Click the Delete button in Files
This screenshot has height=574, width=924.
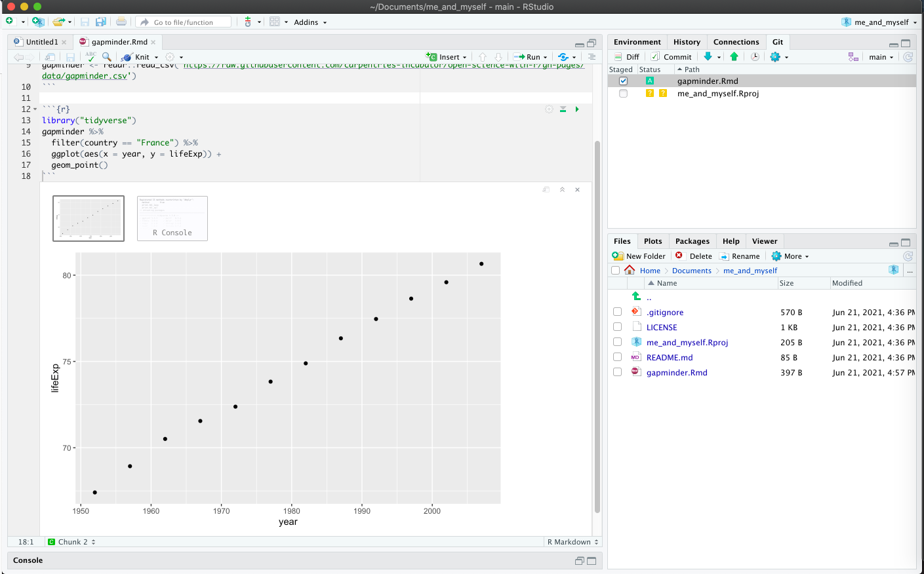694,256
